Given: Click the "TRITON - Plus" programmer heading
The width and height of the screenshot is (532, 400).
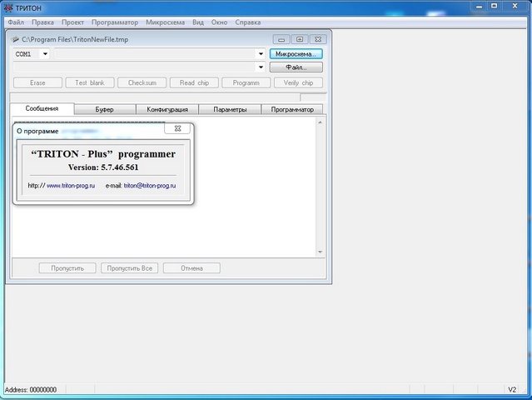Looking at the screenshot, I should click(103, 154).
